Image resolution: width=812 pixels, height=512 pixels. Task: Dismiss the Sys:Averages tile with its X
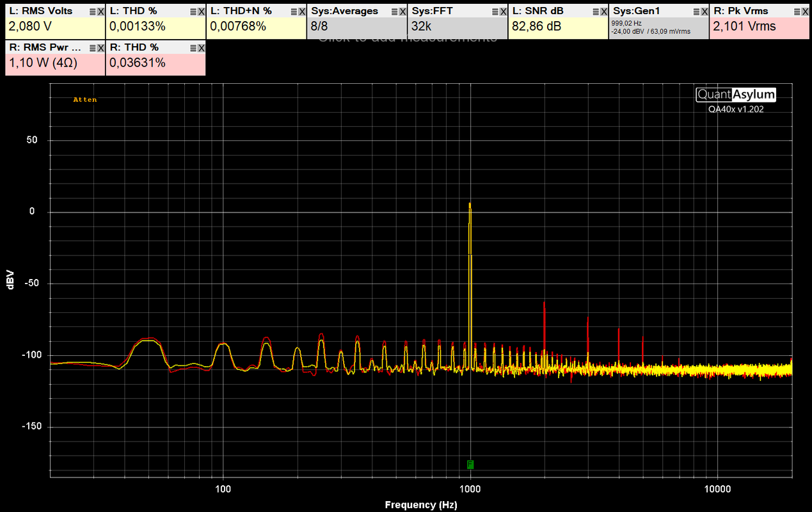pyautogui.click(x=402, y=12)
